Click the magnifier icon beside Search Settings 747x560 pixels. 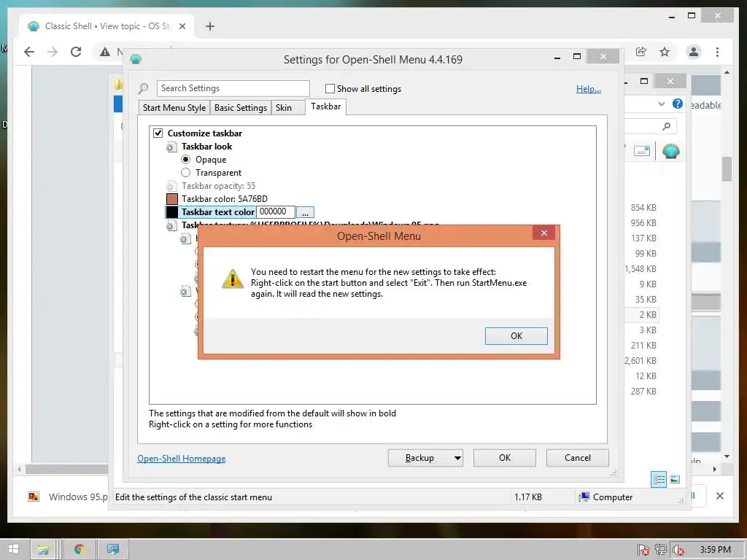pyautogui.click(x=143, y=88)
